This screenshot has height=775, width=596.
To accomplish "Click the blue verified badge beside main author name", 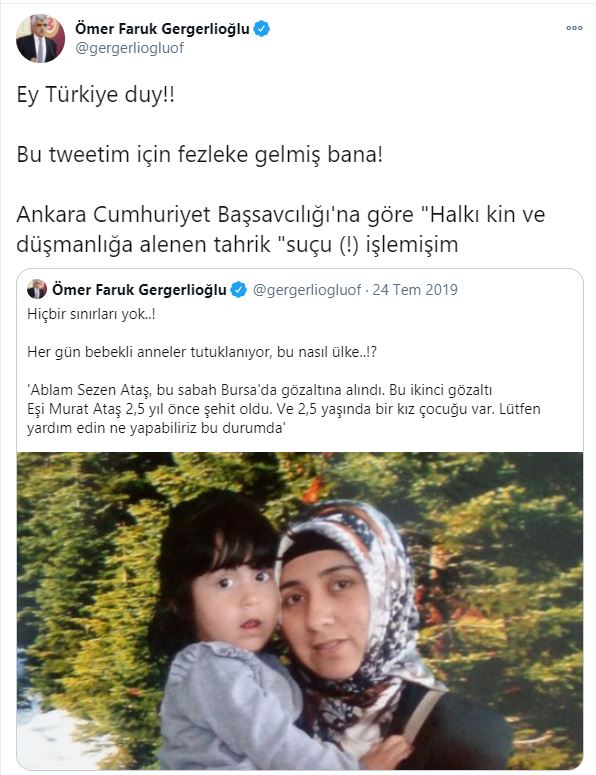I will (262, 29).
